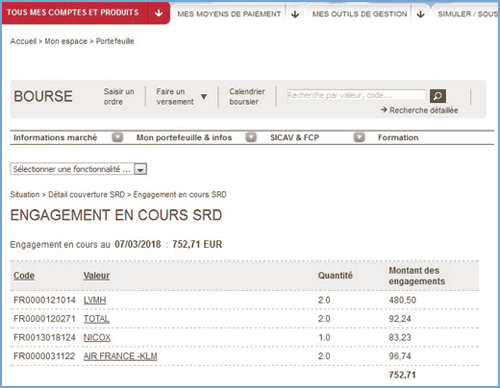Click code FR0000031122
Viewport: 500px width, 388px height.
pos(44,356)
